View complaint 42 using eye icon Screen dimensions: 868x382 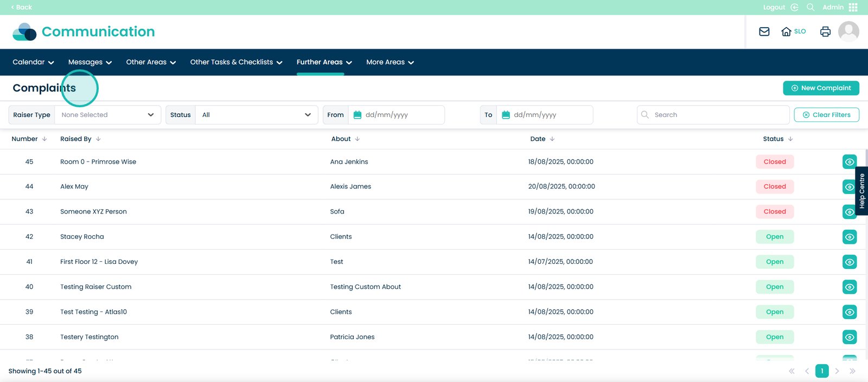850,237
